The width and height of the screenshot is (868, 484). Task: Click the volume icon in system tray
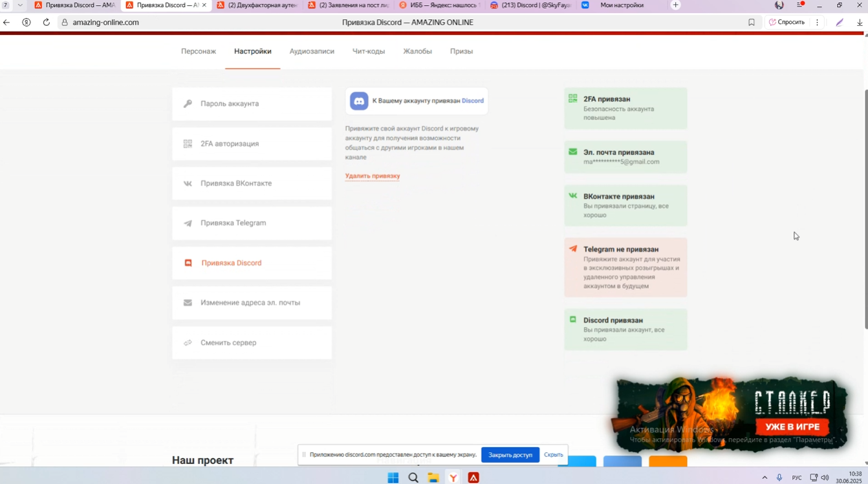click(825, 478)
